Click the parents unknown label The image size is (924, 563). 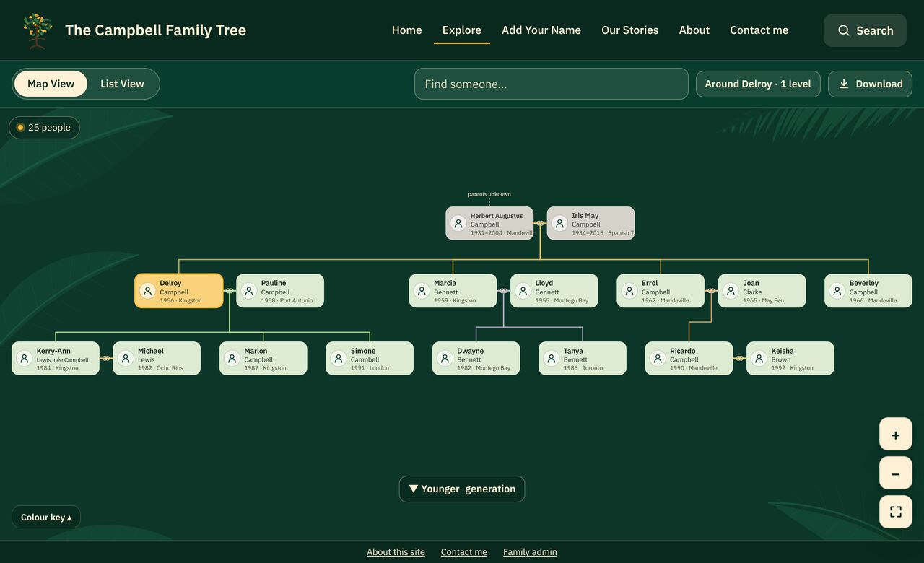point(489,194)
